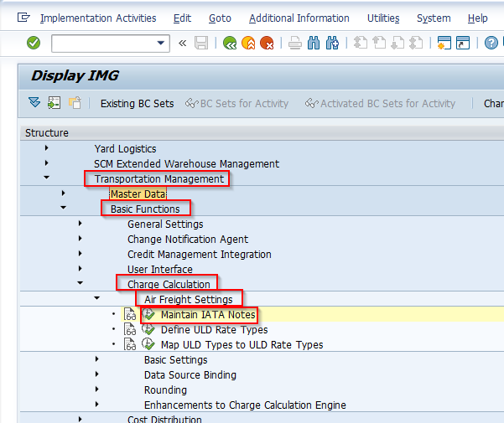504x423 pixels.
Task: Click the Previous Page icon
Action: click(379, 43)
